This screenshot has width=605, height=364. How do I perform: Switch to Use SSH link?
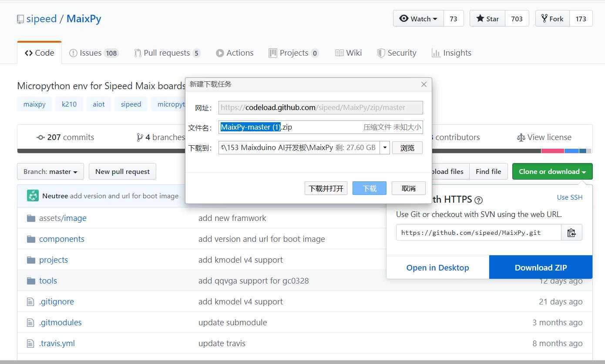(570, 197)
